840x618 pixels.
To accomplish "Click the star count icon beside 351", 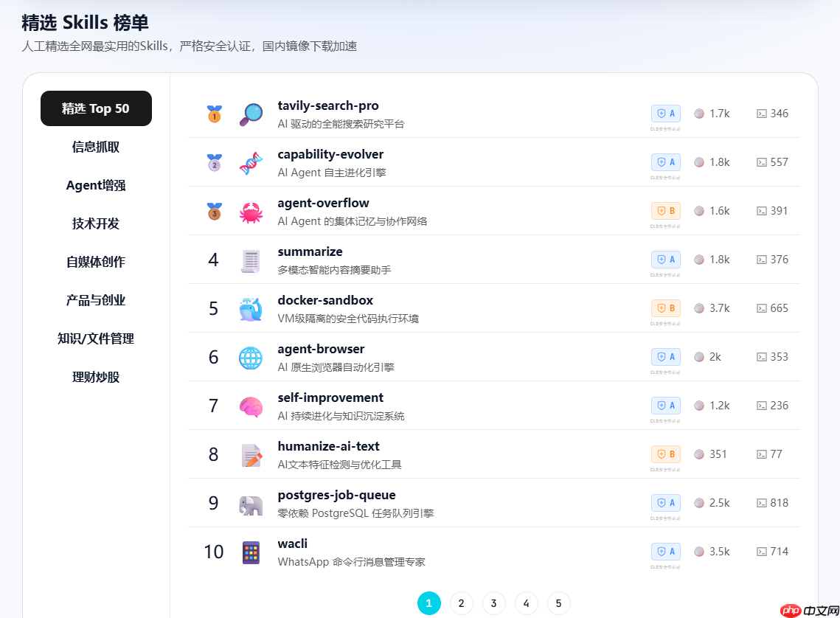I will (699, 455).
